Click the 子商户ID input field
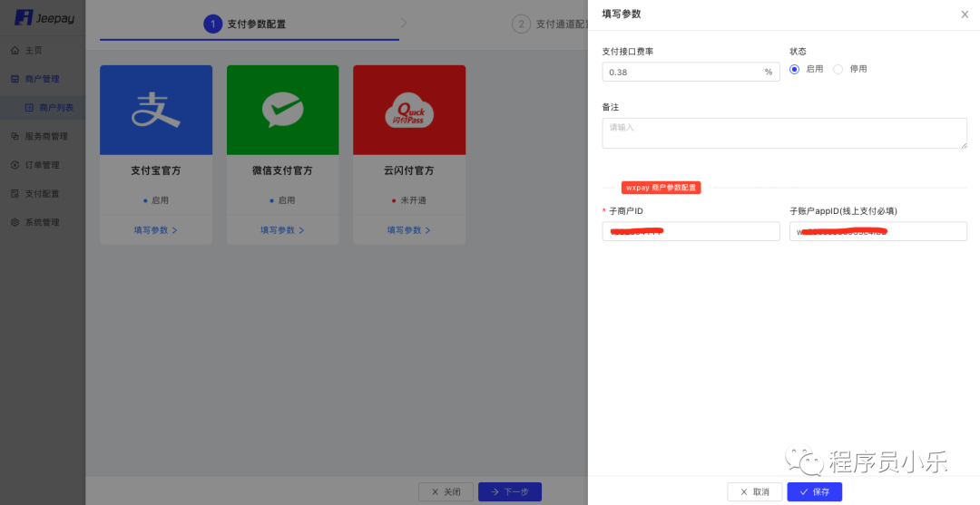 pyautogui.click(x=691, y=231)
